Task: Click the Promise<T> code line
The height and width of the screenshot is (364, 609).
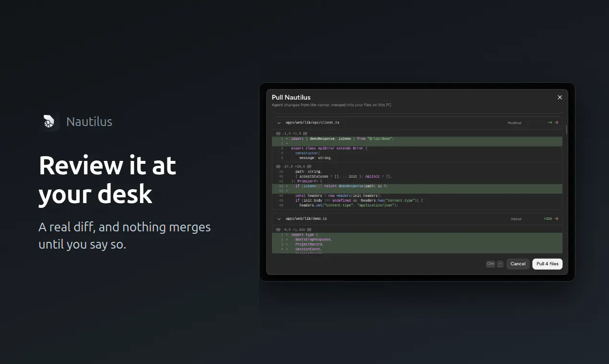Action: click(417, 181)
